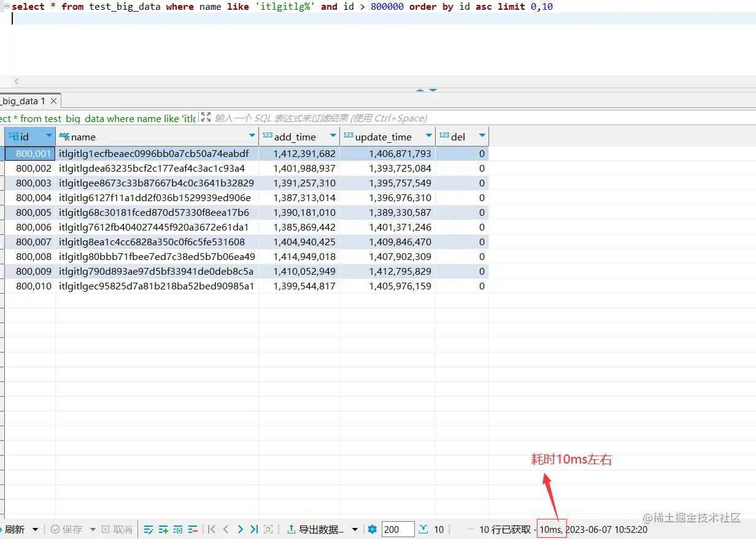Close the test_big_data 1 result tab

(x=54, y=101)
